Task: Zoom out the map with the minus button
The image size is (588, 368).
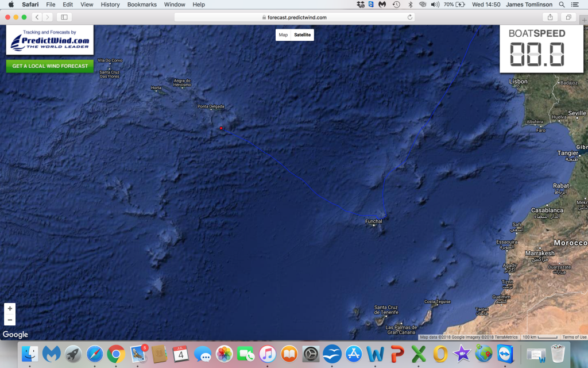Action: coord(10,320)
